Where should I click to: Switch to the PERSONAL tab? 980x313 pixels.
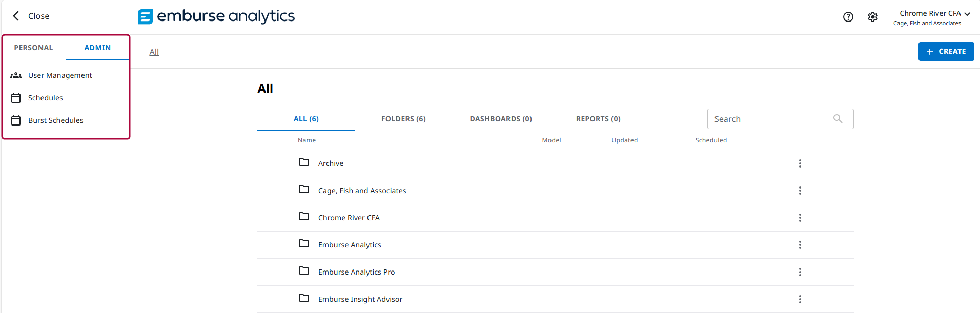[x=33, y=48]
